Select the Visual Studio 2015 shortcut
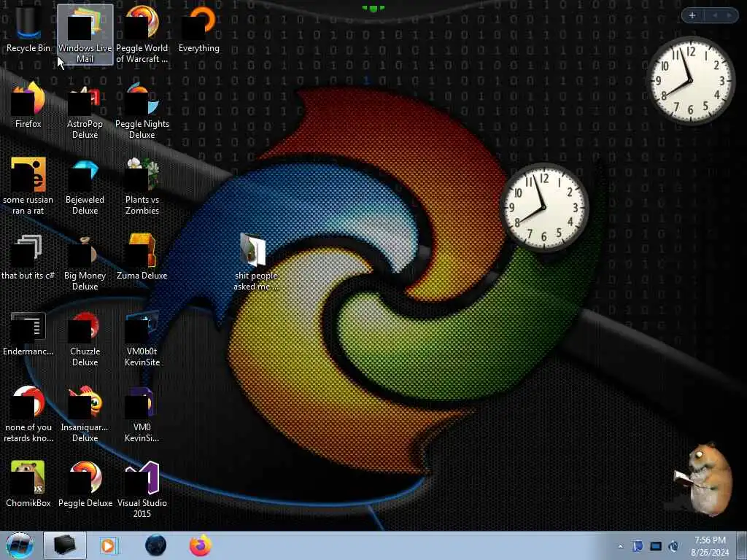747x560 pixels. [x=142, y=489]
